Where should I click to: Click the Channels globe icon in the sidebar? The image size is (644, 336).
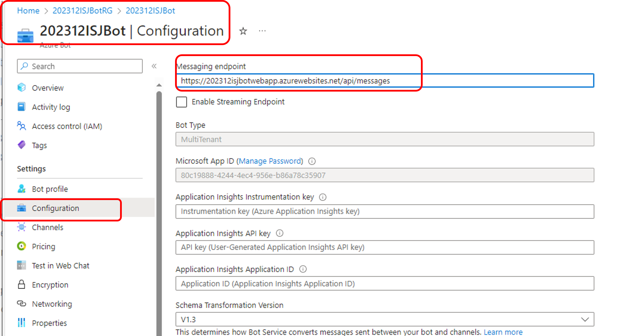point(22,227)
